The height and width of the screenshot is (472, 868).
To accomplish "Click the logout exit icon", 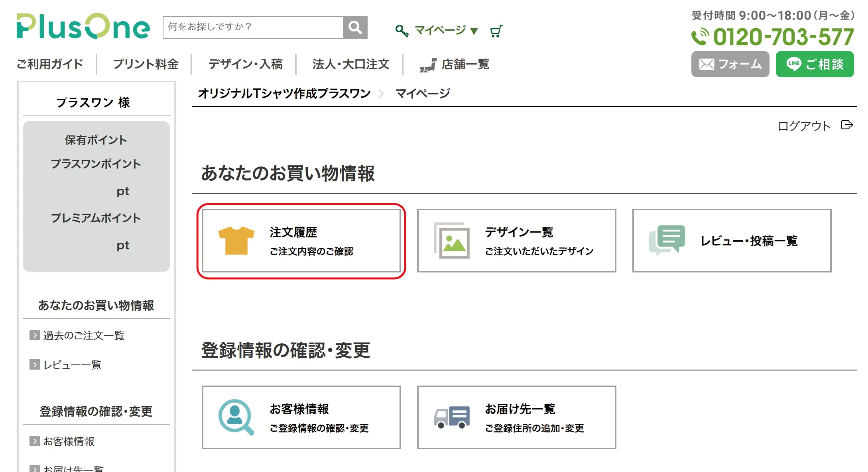I will coord(847,125).
